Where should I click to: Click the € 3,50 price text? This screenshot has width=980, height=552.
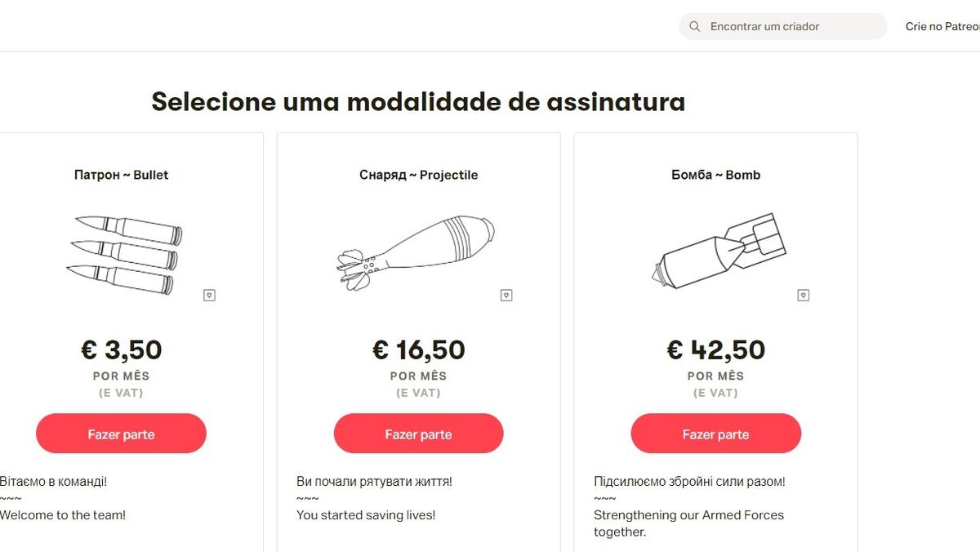coord(121,349)
